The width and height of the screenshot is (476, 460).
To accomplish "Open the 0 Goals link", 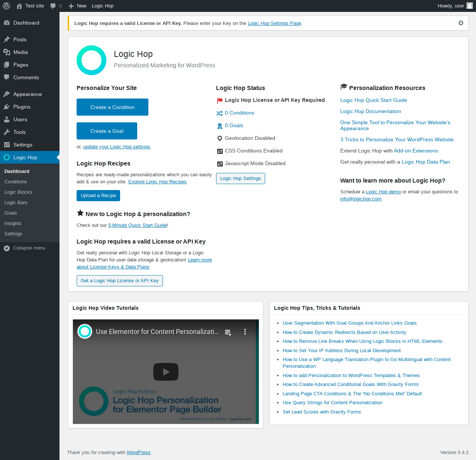I will coord(234,126).
